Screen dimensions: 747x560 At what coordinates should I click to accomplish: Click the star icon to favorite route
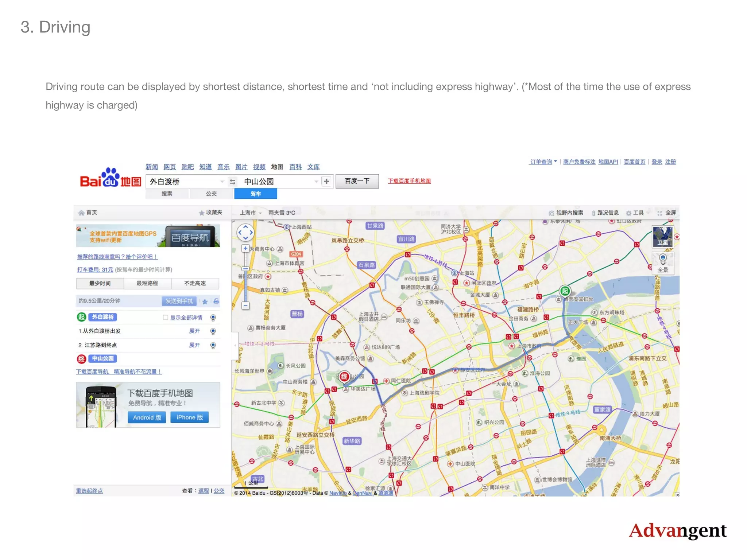(205, 301)
